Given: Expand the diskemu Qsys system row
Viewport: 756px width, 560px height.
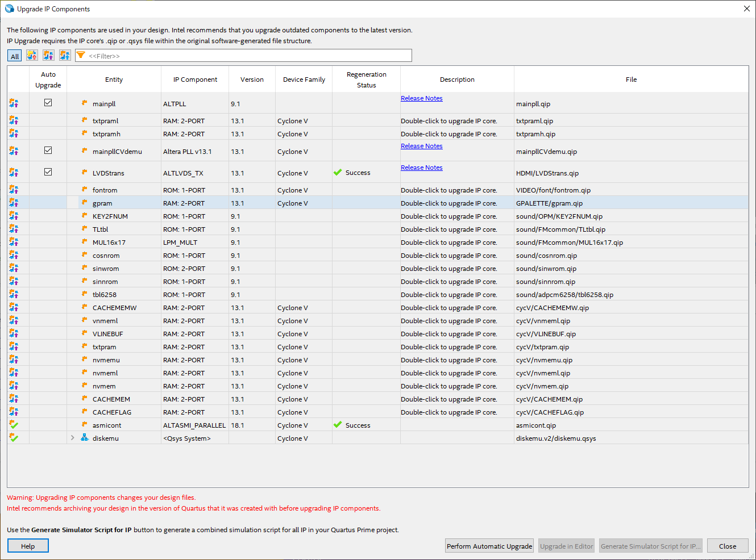Looking at the screenshot, I should click(x=73, y=438).
